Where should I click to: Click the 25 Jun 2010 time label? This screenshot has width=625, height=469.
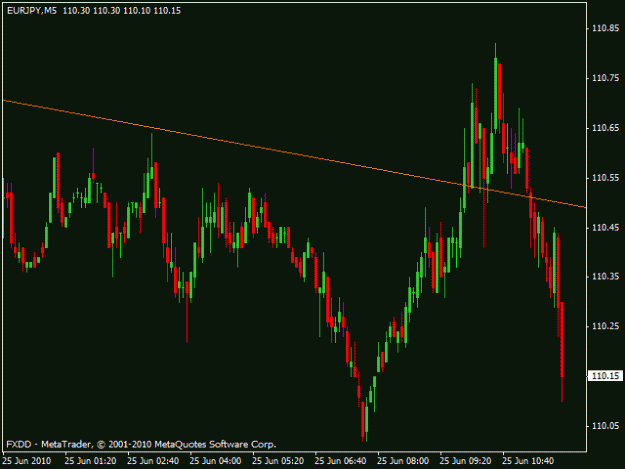tap(27, 461)
